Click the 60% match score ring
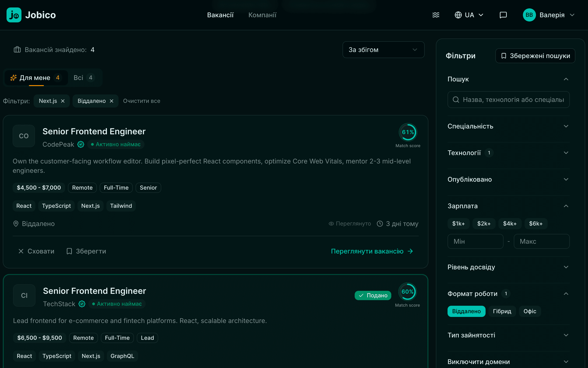Viewport: 588px width, 368px height. [x=408, y=292]
